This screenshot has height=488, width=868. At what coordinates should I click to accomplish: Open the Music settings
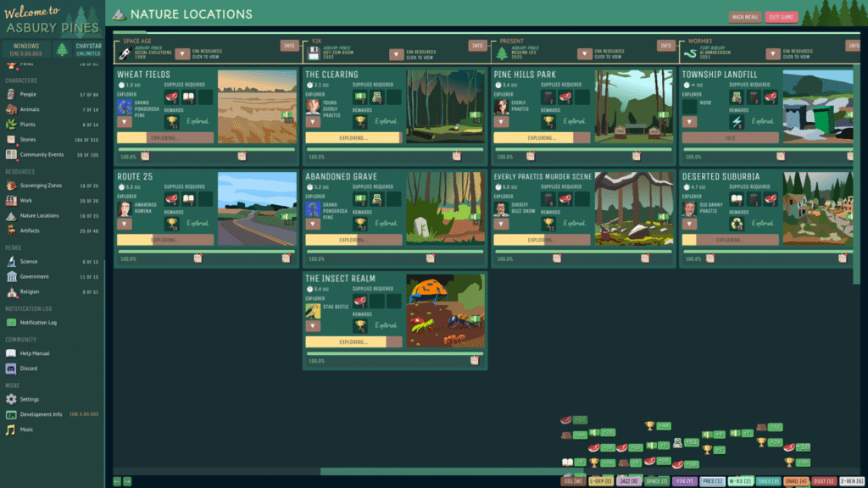28,430
